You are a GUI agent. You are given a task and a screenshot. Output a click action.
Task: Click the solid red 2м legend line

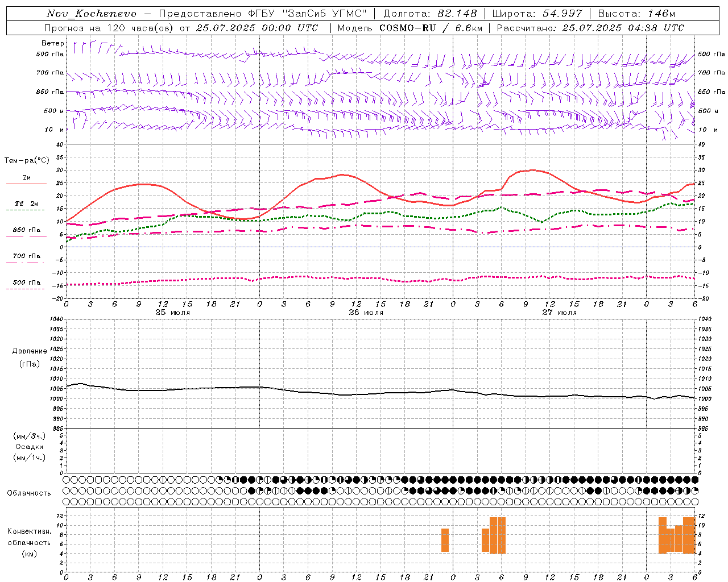pos(26,184)
